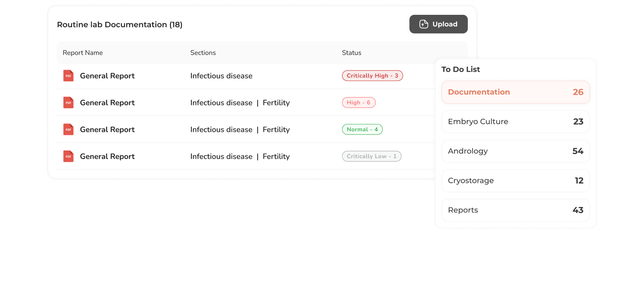The height and width of the screenshot is (290, 644).
Task: Open the General Report with Critically High status
Action: click(x=107, y=76)
